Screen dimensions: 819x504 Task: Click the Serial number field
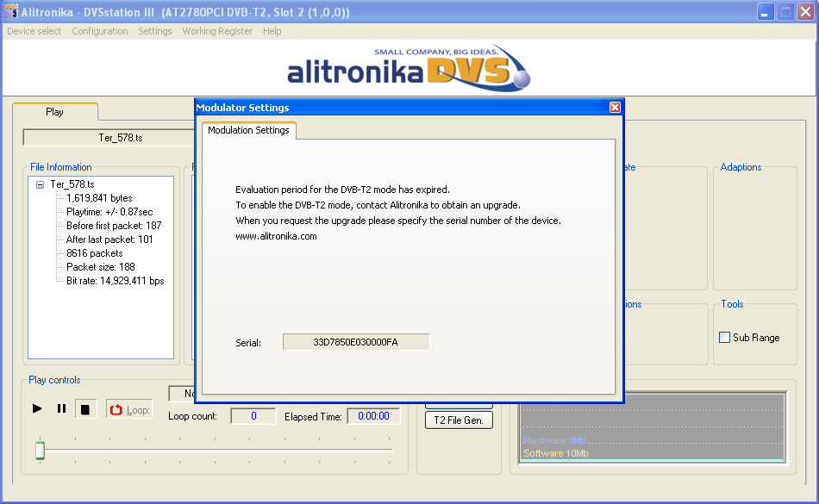(x=356, y=342)
